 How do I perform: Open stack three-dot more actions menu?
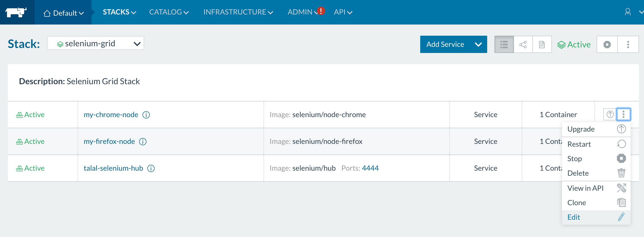point(628,45)
